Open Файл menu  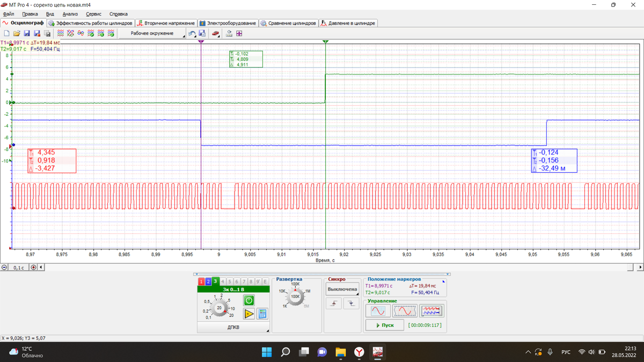[x=9, y=14]
